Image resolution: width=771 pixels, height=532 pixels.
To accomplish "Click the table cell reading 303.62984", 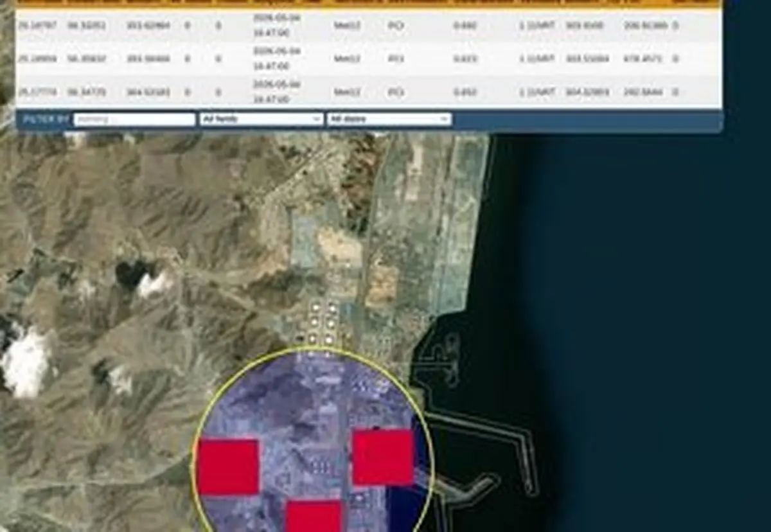I will point(148,26).
